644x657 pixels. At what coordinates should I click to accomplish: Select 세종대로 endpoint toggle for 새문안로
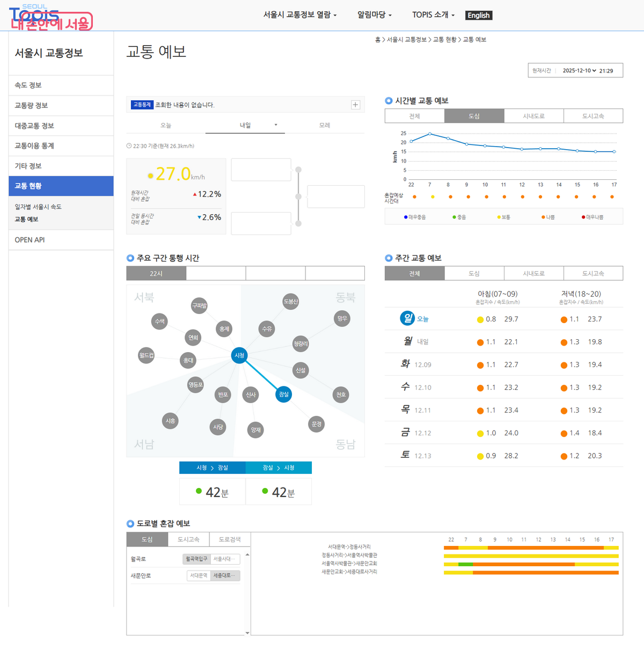[225, 575]
